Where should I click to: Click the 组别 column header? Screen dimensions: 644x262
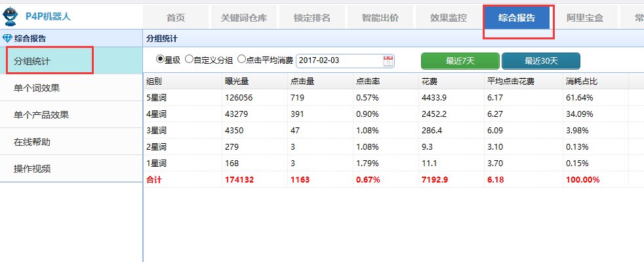point(183,81)
